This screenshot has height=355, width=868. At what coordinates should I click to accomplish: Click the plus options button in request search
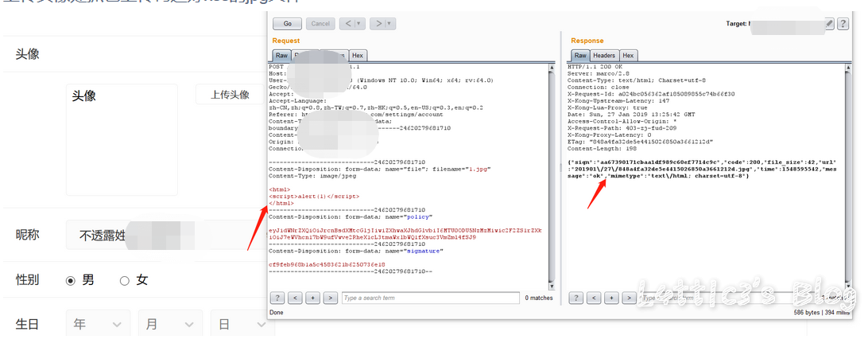[x=312, y=298]
